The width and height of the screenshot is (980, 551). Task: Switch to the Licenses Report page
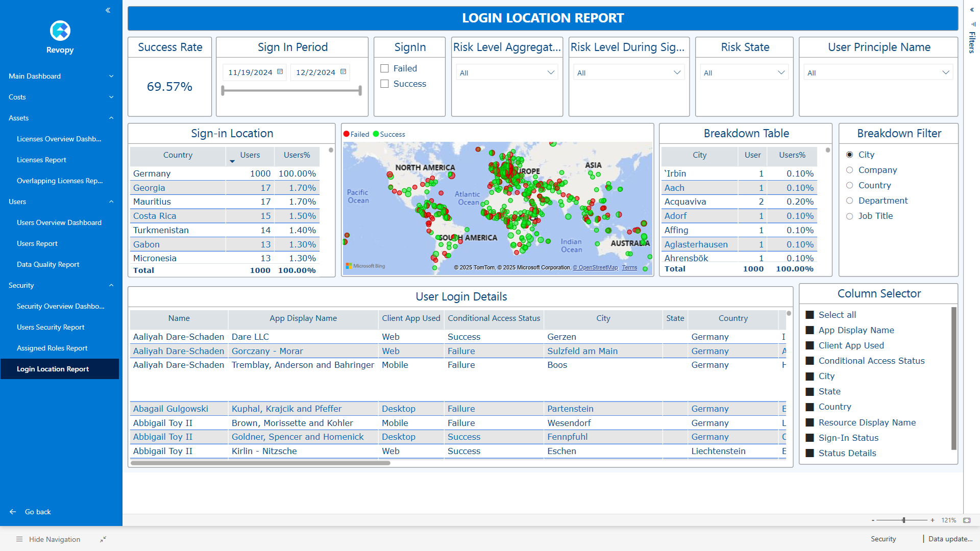point(41,159)
